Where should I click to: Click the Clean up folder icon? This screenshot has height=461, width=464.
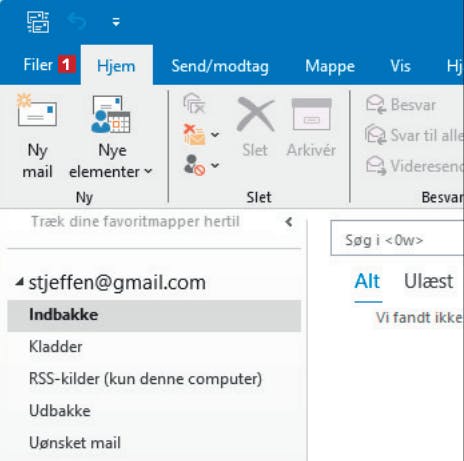[195, 134]
